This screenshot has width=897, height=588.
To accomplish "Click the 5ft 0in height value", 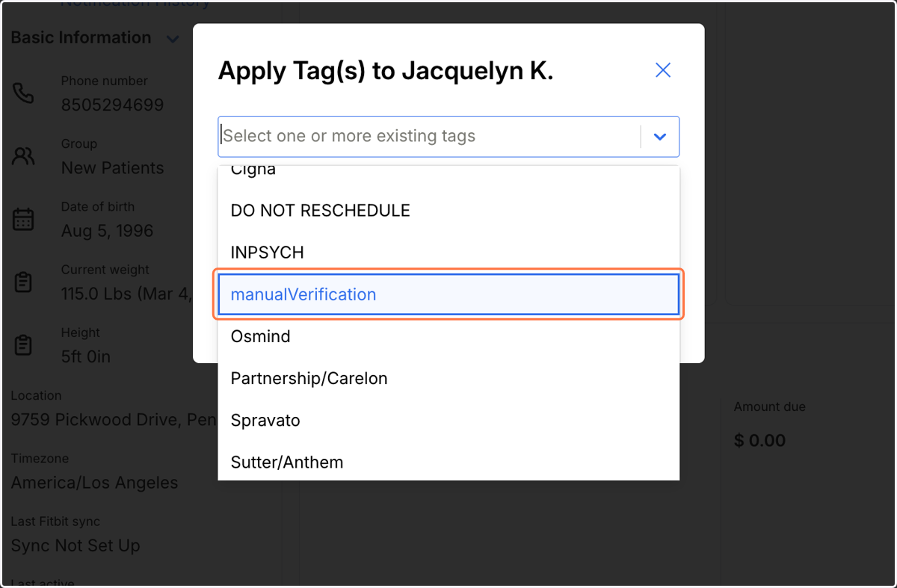I will pyautogui.click(x=85, y=357).
